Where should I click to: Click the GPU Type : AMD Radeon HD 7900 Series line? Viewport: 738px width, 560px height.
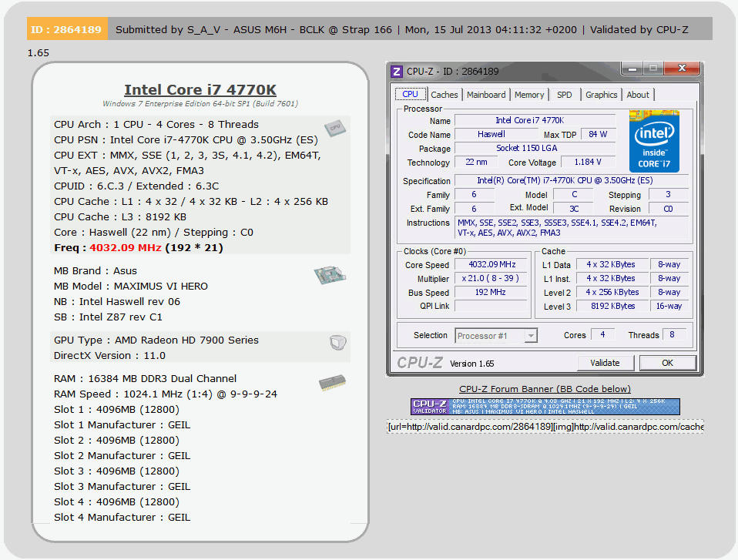156,340
